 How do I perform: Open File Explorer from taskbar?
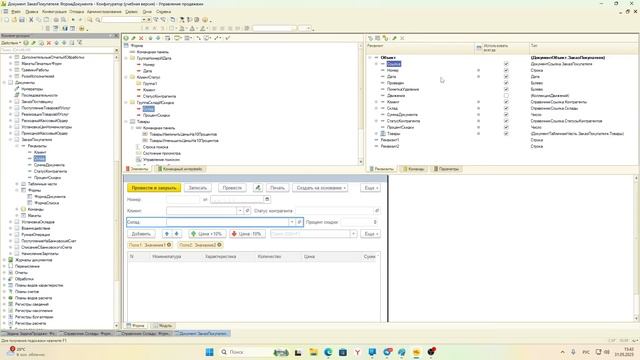pyautogui.click(x=313, y=352)
